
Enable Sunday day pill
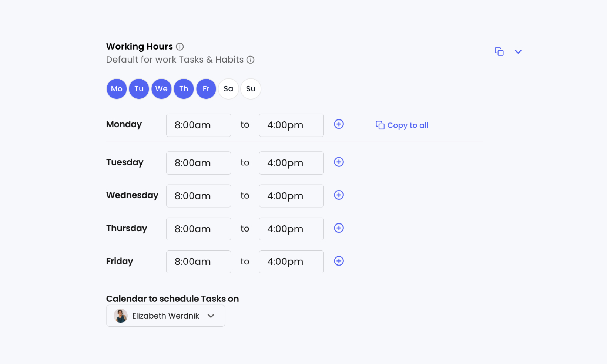point(251,89)
